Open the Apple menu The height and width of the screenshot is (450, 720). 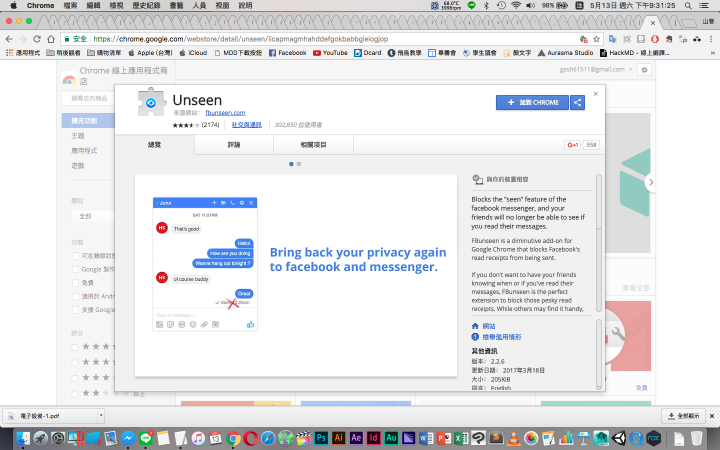[x=13, y=6]
